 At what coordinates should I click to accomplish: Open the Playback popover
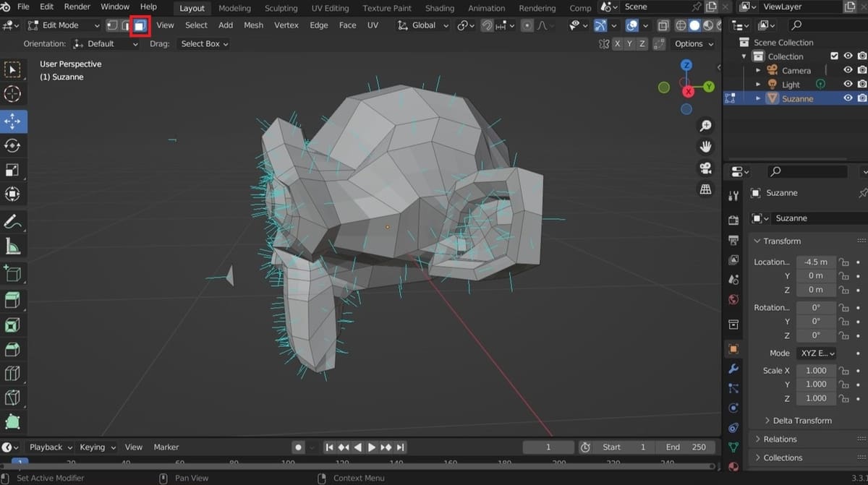[x=51, y=447]
